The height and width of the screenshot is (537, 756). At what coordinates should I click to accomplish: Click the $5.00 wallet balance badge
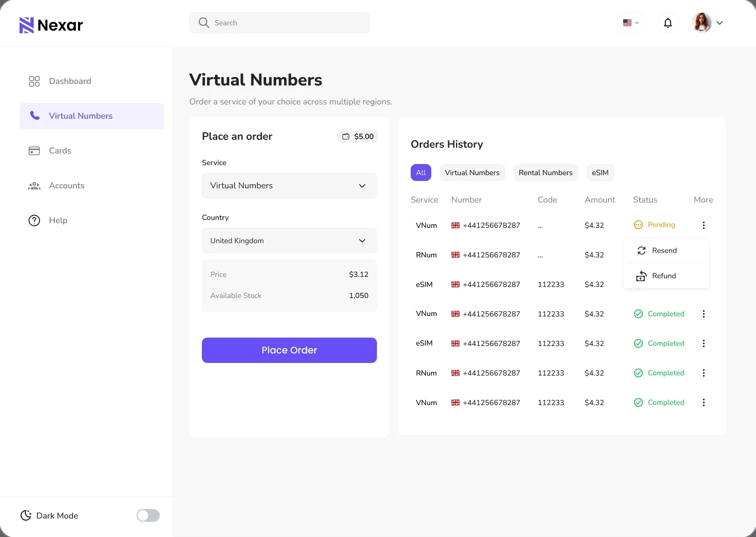[357, 137]
